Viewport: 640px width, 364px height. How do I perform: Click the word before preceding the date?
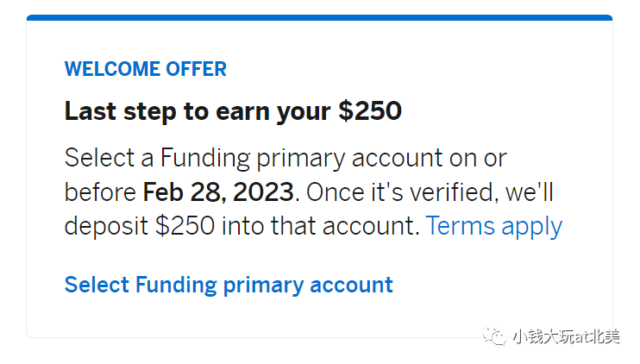click(100, 192)
